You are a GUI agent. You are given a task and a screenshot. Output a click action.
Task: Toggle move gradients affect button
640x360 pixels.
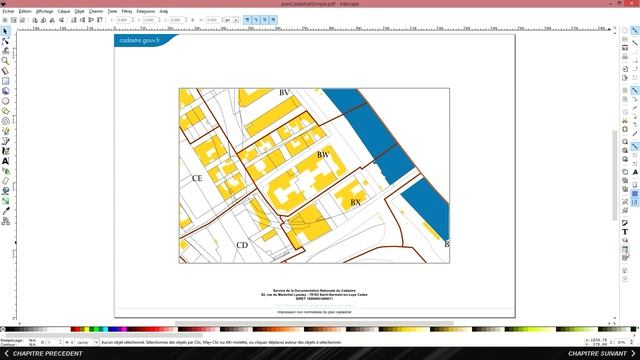pyautogui.click(x=264, y=20)
